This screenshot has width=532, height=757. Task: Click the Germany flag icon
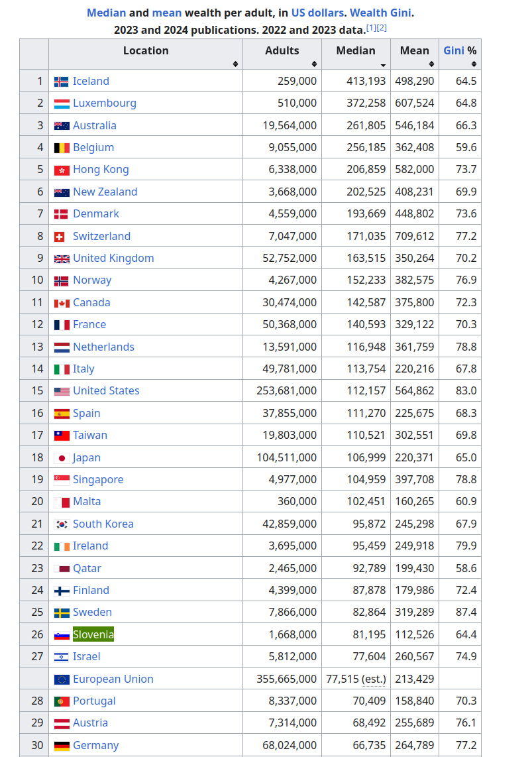(x=61, y=746)
